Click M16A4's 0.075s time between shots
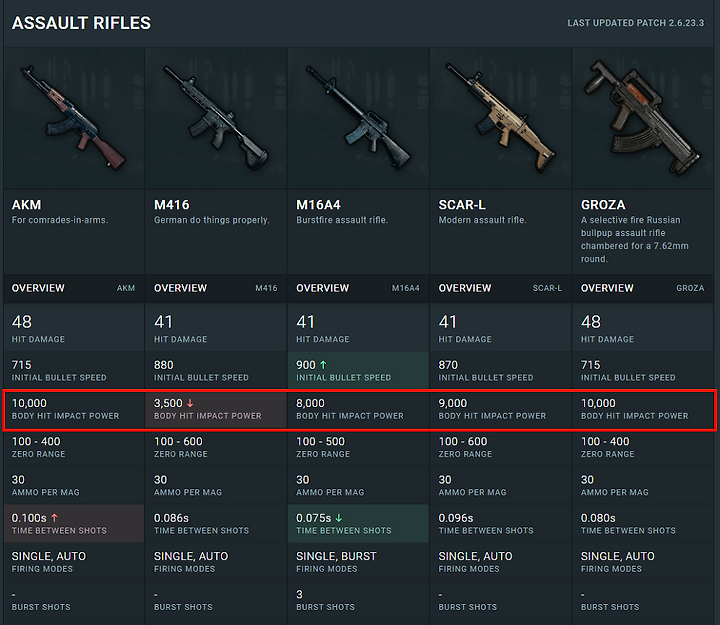The height and width of the screenshot is (625, 720). point(314,518)
